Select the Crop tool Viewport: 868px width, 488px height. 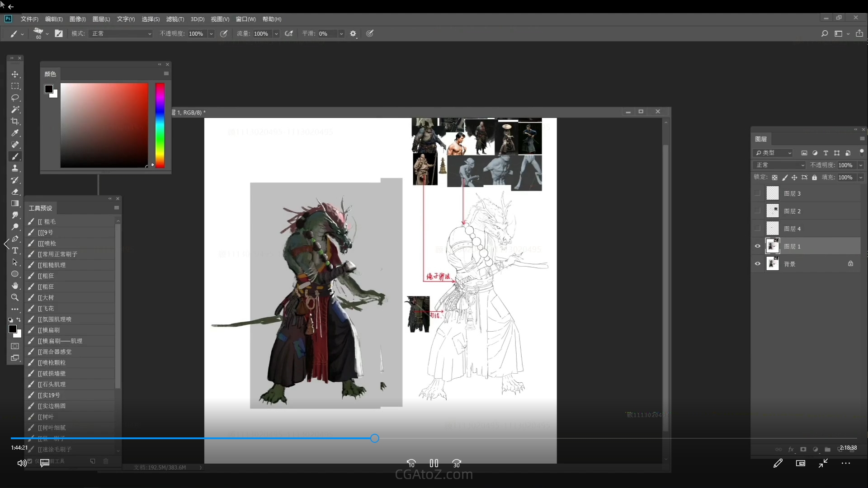click(15, 121)
